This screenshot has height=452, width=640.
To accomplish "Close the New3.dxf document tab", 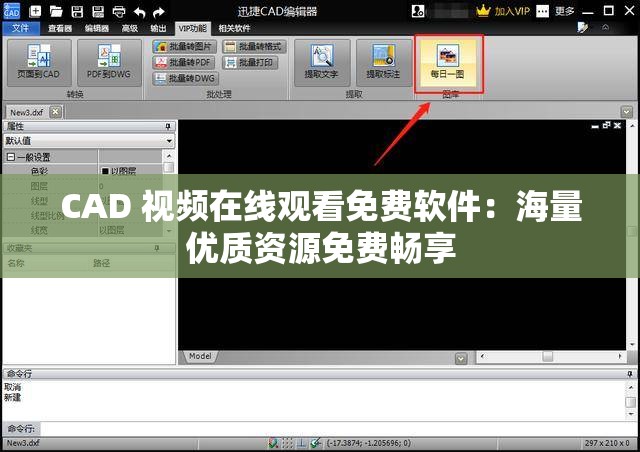I will [x=56, y=111].
